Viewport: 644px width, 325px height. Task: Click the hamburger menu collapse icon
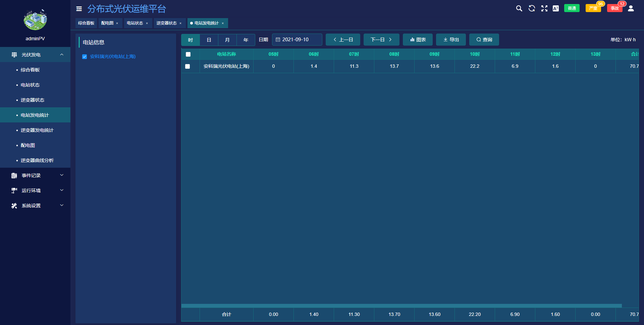79,9
